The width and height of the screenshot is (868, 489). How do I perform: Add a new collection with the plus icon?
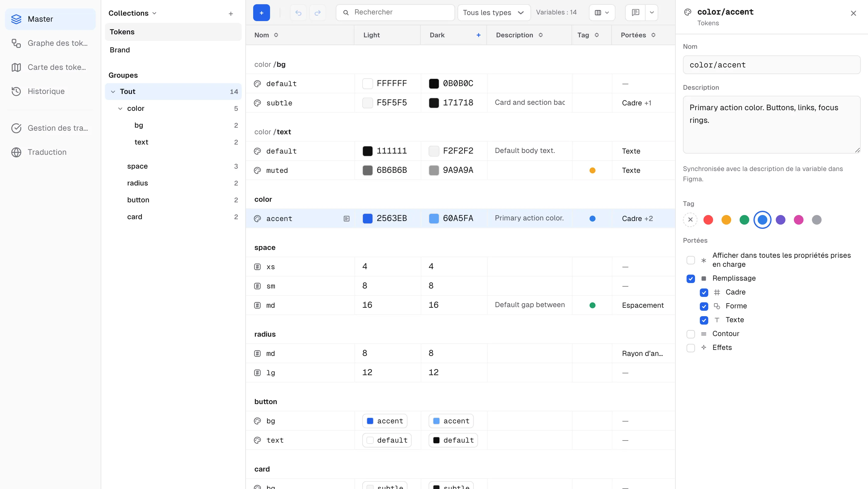231,14
